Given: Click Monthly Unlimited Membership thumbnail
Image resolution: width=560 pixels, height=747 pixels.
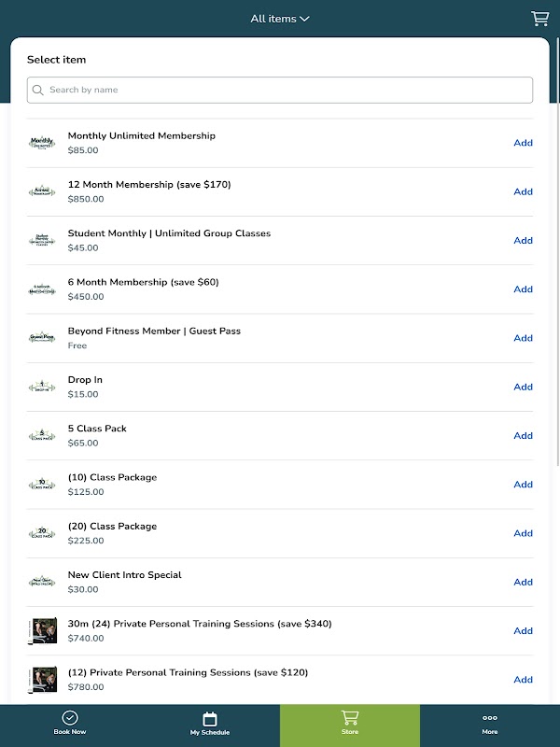Looking at the screenshot, I should (42, 143).
